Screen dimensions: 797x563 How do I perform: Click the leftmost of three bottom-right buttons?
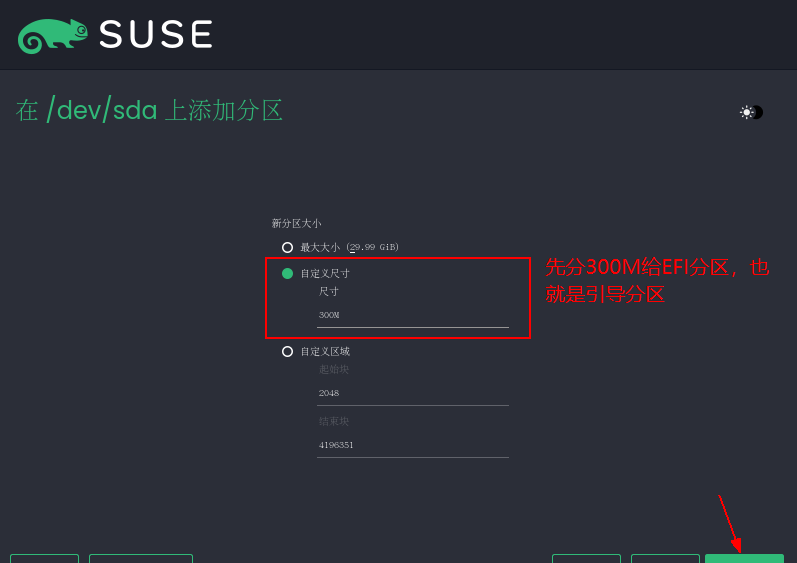pos(586,558)
